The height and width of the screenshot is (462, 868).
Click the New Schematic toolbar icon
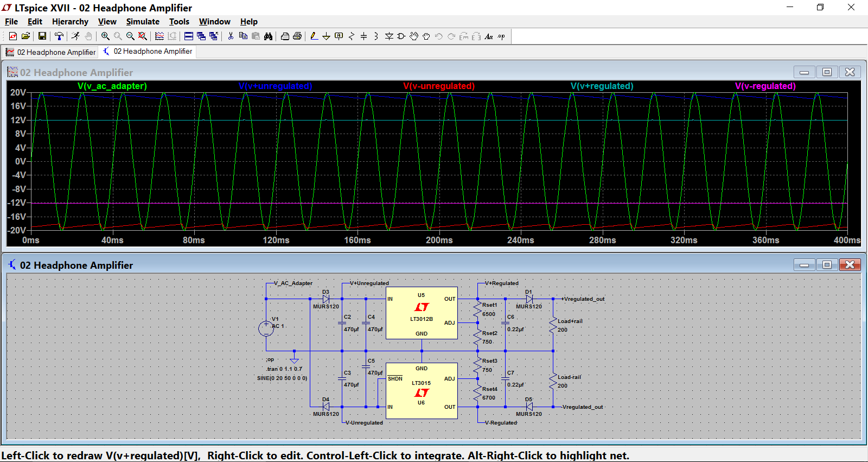(13, 36)
